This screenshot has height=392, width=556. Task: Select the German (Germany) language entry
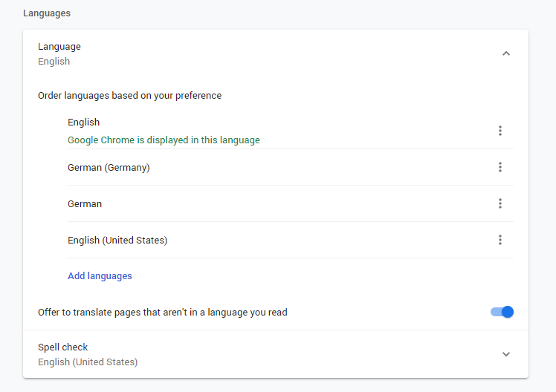pyautogui.click(x=109, y=168)
